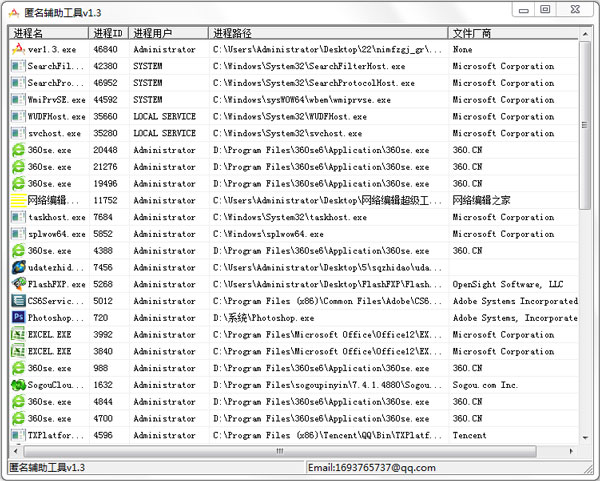This screenshot has width=600, height=481.
Task: Select OpenSight Software, LLC vendor cell
Action: click(x=508, y=284)
